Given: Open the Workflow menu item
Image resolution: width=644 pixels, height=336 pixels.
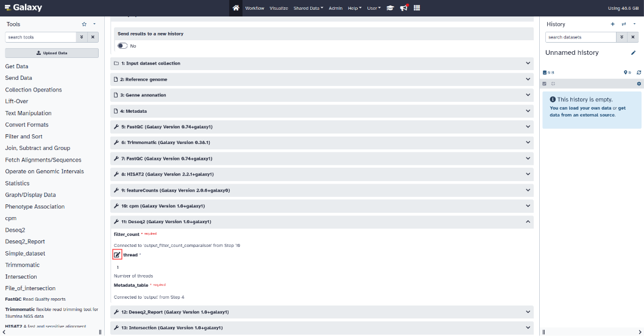Looking at the screenshot, I should pyautogui.click(x=254, y=8).
